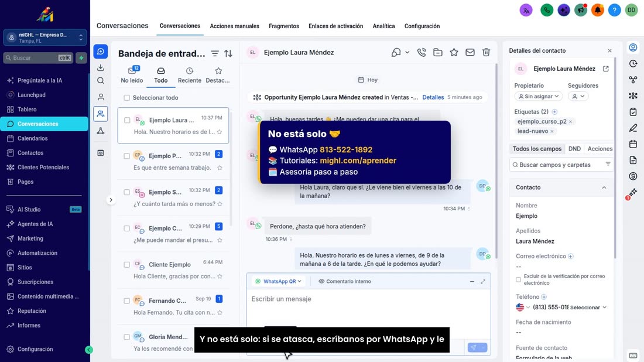Check the Gloria Mend... conversation checkbox
This screenshot has height=362, width=644.
pos(127,337)
